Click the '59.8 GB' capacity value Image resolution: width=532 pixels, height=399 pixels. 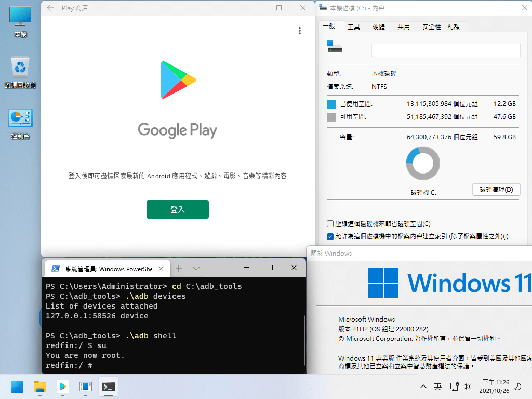tap(504, 137)
